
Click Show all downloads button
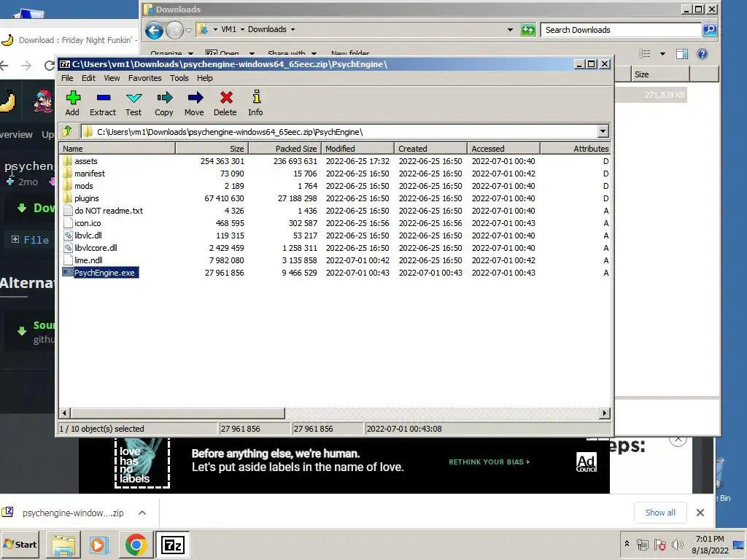coord(659,513)
